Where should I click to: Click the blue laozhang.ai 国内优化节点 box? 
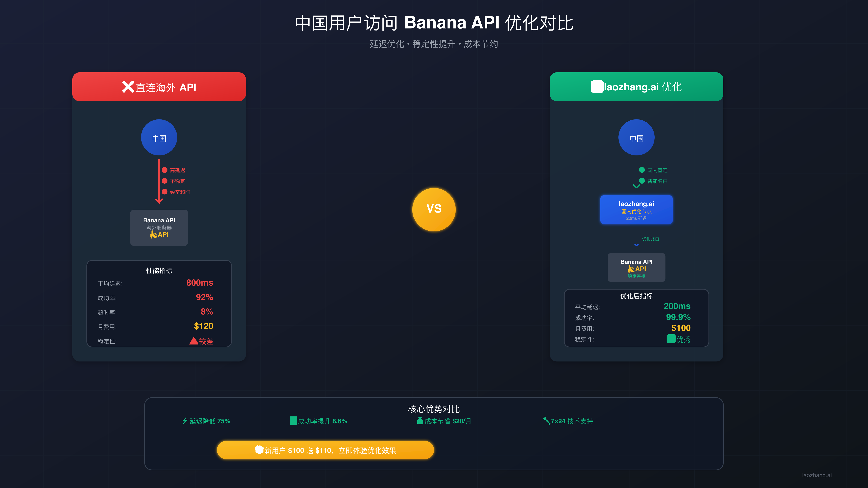636,209
